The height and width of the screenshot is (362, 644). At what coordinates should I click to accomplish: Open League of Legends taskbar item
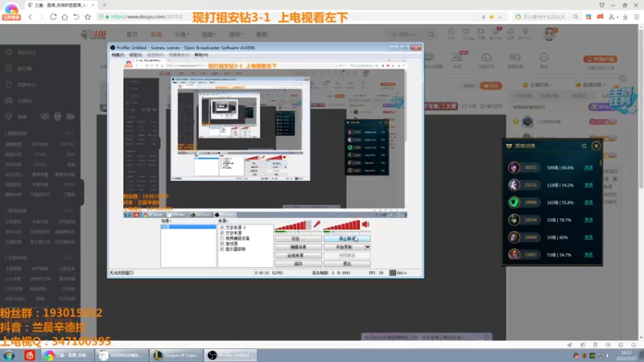click(176, 355)
